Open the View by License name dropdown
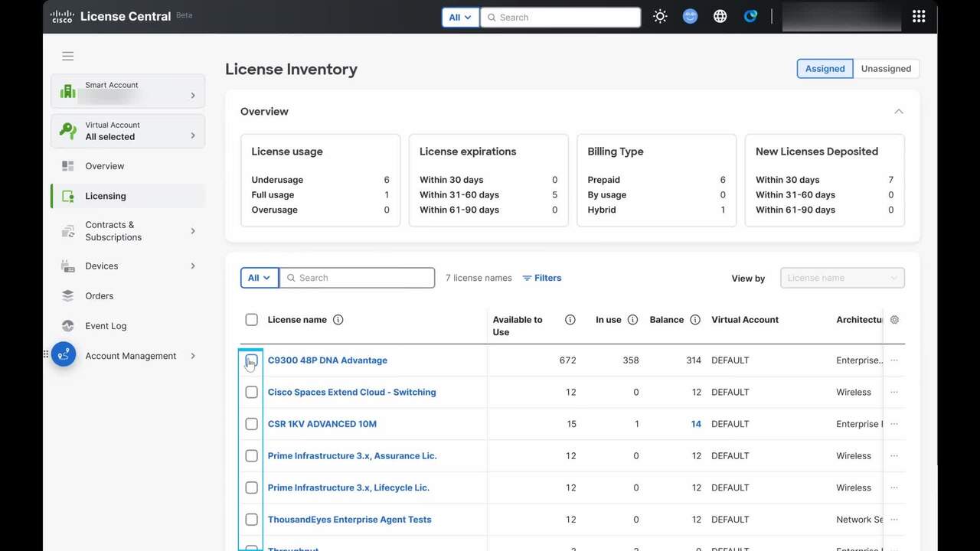The image size is (980, 551). tap(842, 278)
